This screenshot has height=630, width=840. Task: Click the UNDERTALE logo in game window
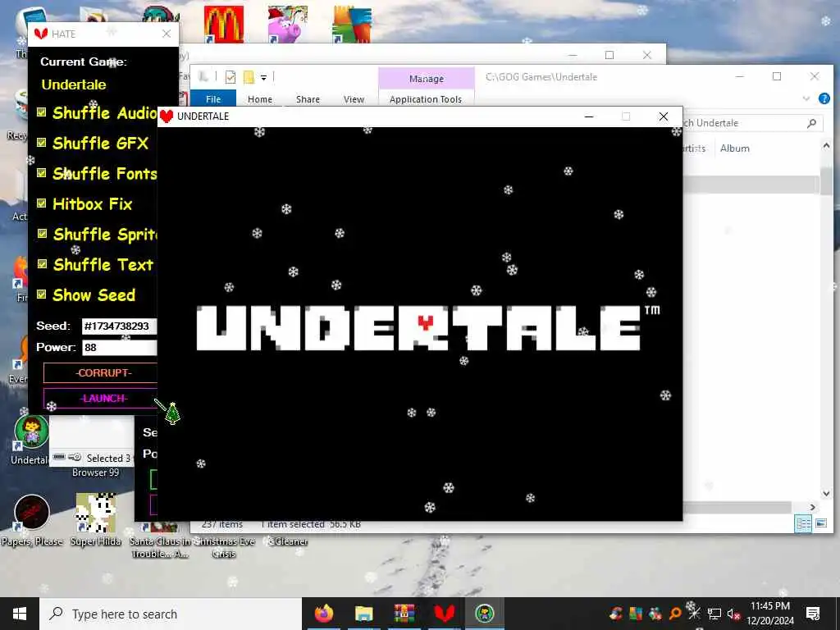[x=428, y=328]
